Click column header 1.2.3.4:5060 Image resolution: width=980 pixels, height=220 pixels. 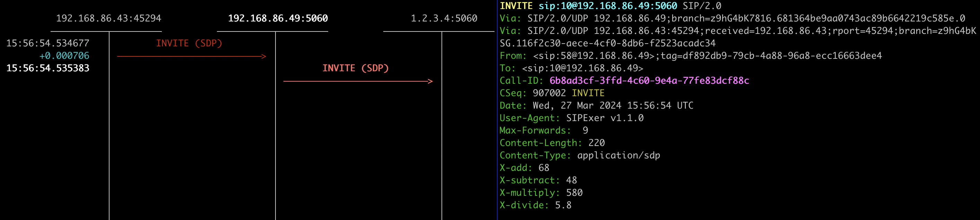click(x=444, y=18)
